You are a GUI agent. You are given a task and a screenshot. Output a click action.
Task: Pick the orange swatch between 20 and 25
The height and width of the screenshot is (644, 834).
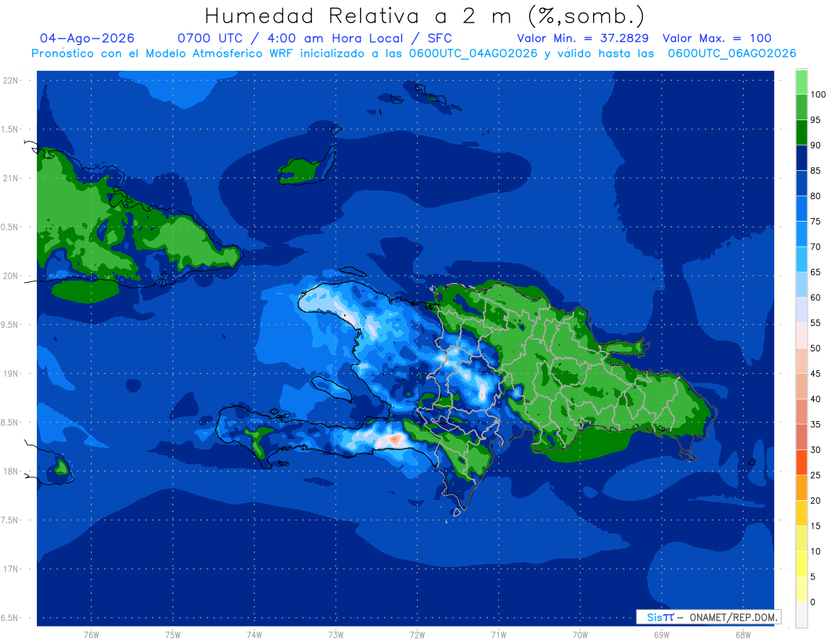[x=801, y=488]
